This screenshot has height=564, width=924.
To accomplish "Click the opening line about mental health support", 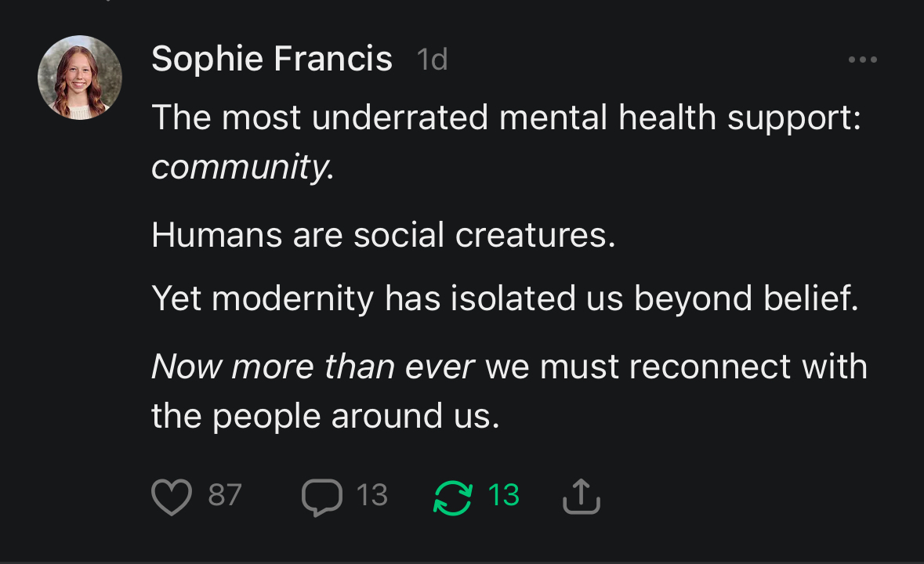I will coord(506,117).
